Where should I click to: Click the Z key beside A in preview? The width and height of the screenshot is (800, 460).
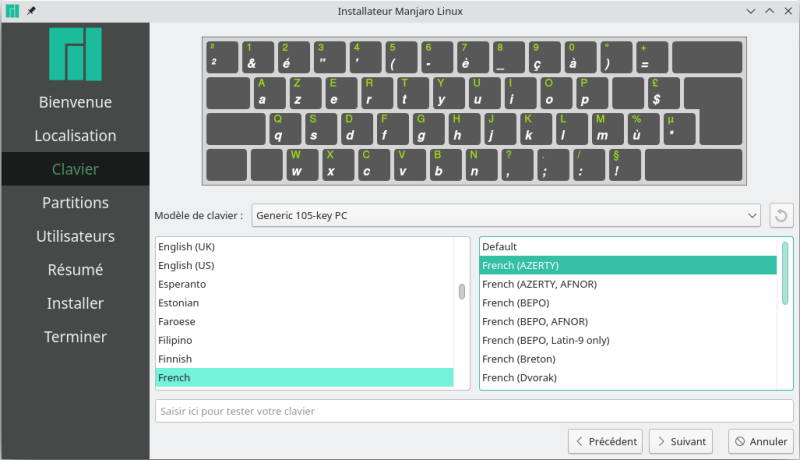click(306, 93)
